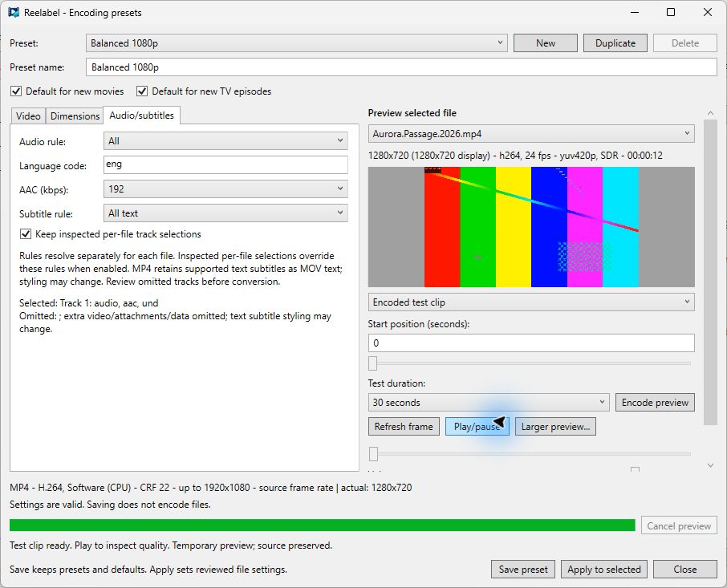This screenshot has height=588, width=727.
Task: Click the Reelabel app icon in title bar
Action: click(x=14, y=13)
